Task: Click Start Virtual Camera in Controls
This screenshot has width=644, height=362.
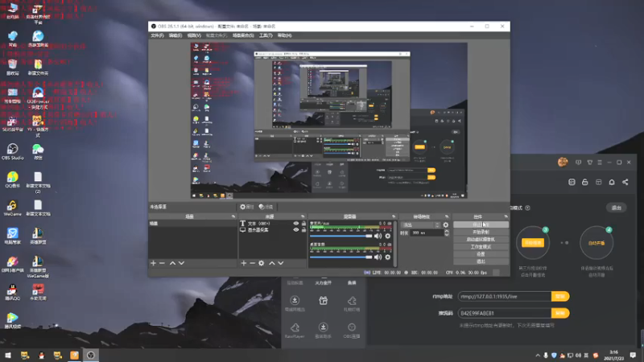Action: coord(481,239)
